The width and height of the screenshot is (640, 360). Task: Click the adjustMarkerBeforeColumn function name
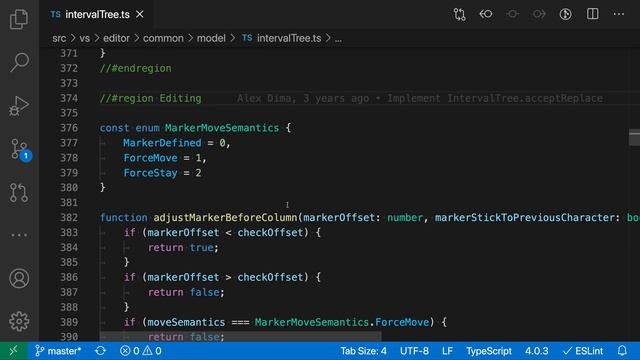point(225,218)
